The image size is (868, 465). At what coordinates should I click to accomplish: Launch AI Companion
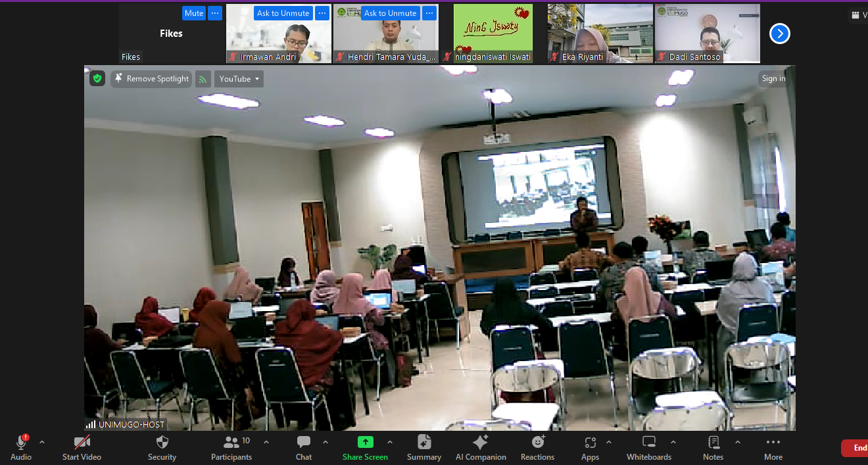[481, 442]
